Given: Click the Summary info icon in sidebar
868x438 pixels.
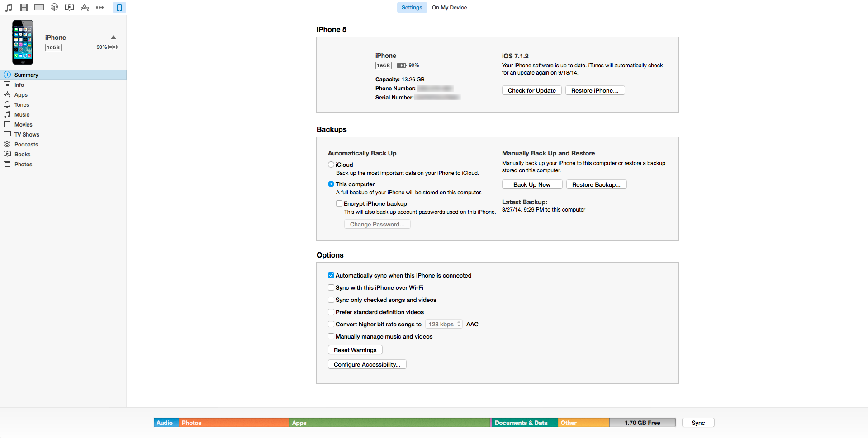Looking at the screenshot, I should click(x=7, y=75).
